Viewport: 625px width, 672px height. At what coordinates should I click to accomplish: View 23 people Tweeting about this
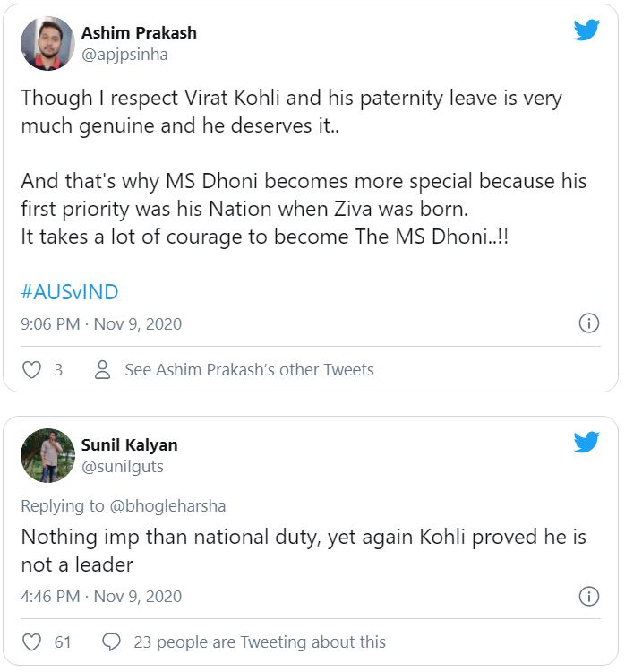(x=260, y=642)
